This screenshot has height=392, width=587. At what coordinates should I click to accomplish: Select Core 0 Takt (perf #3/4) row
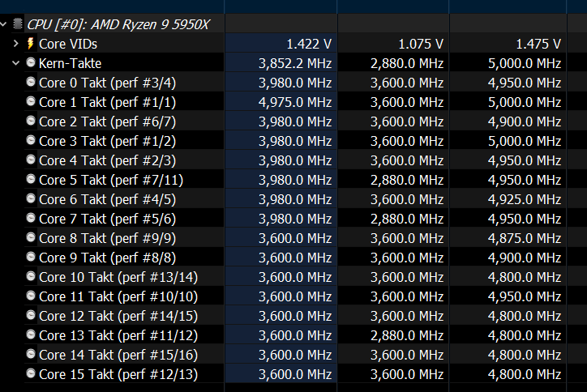pyautogui.click(x=293, y=83)
